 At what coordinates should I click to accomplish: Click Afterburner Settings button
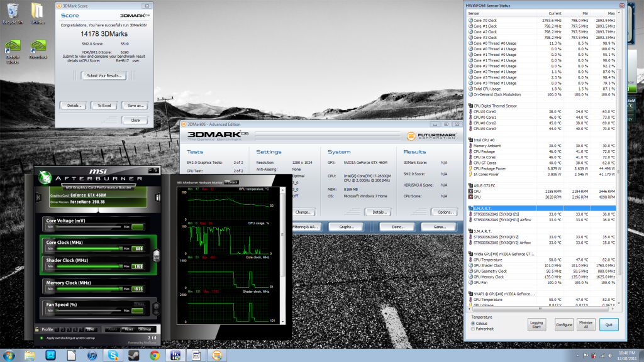coord(145,329)
